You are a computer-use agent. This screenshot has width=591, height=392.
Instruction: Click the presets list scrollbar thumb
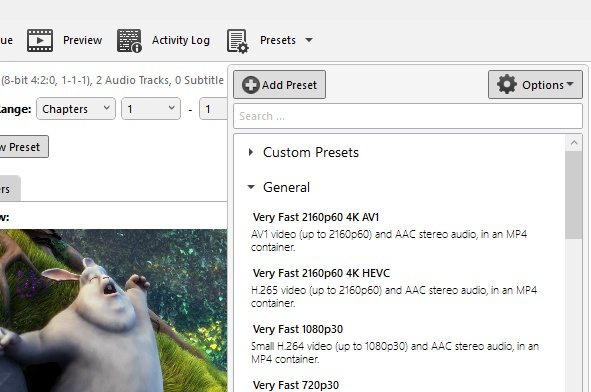point(574,195)
